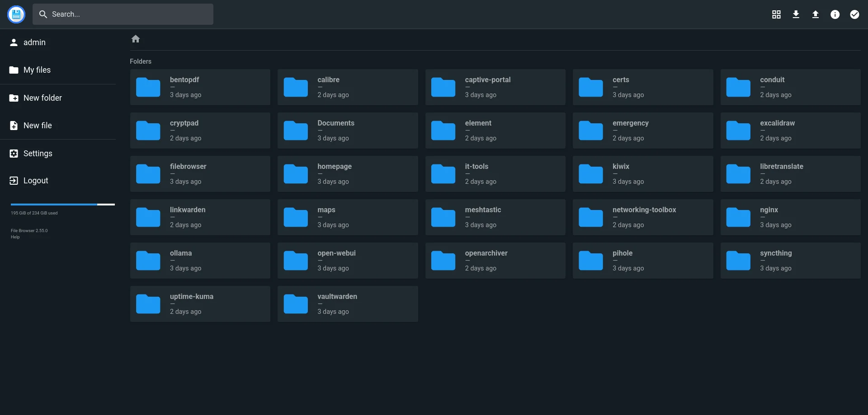The image size is (868, 415).
Task: Select the element folder icon
Action: [x=443, y=131]
